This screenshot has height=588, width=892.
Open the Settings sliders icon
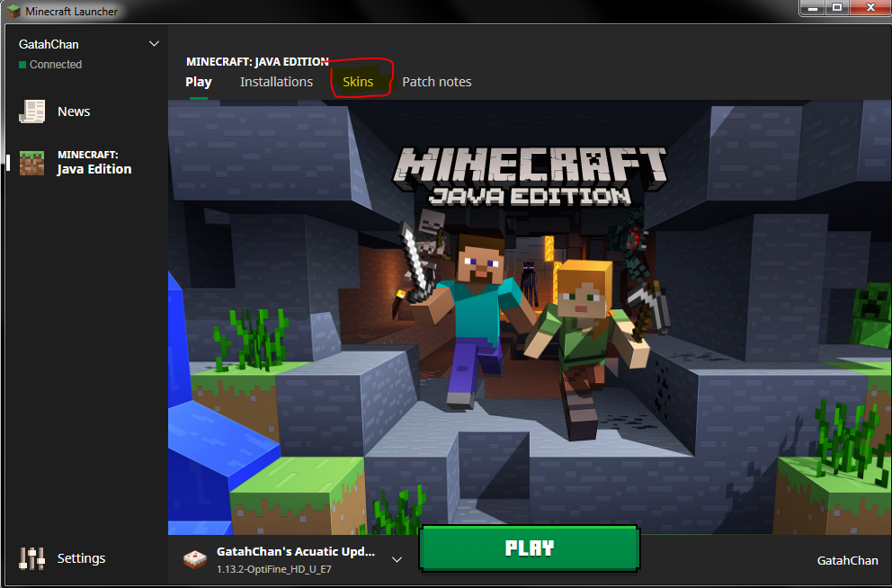pos(31,558)
